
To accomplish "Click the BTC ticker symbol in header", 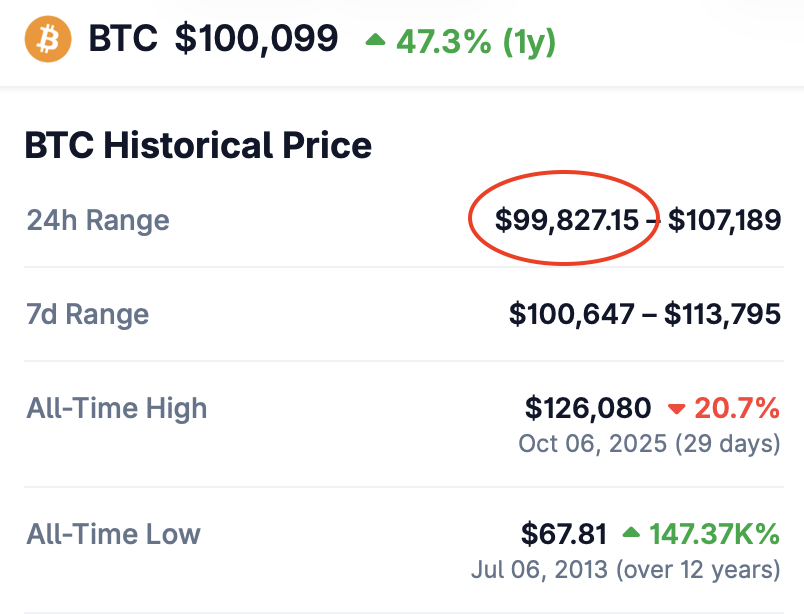I will (121, 39).
